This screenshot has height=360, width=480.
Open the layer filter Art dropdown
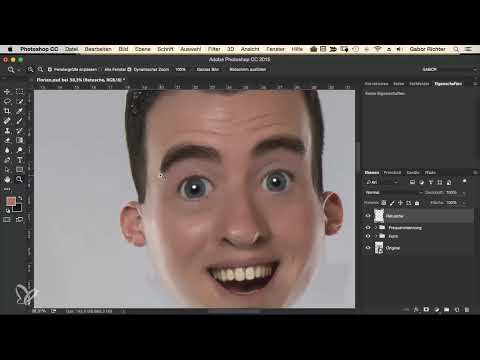[382, 182]
